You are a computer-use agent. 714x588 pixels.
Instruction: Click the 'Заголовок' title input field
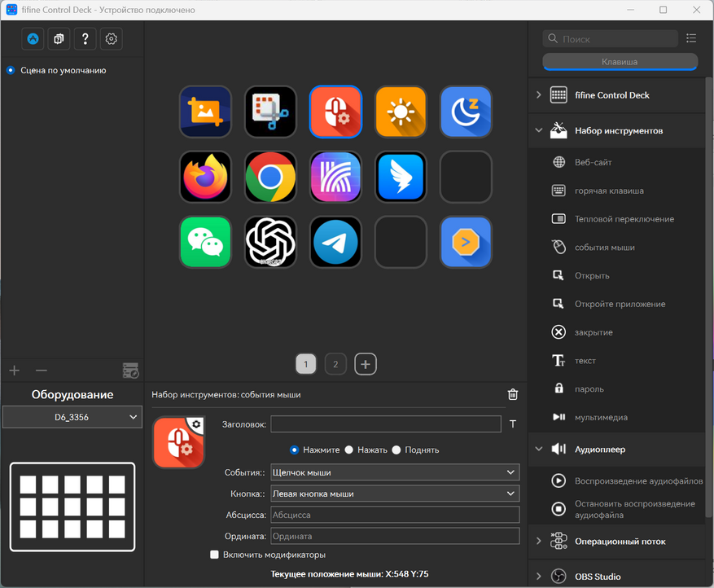coord(386,423)
